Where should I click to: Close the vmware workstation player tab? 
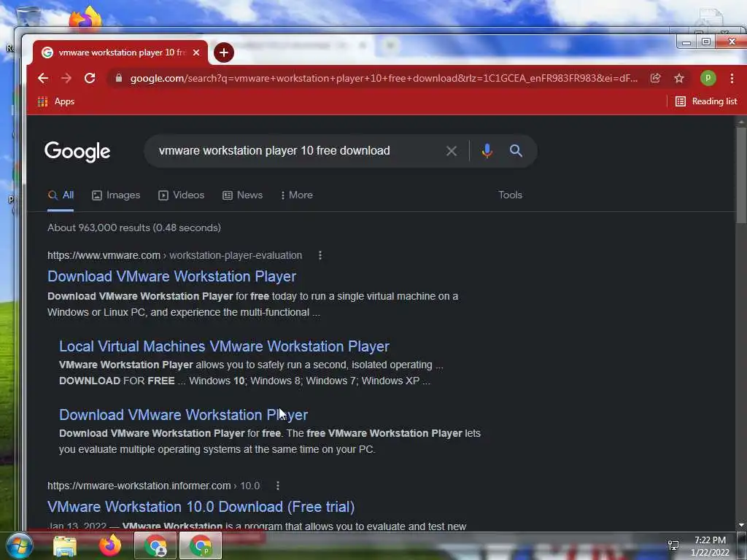point(196,52)
